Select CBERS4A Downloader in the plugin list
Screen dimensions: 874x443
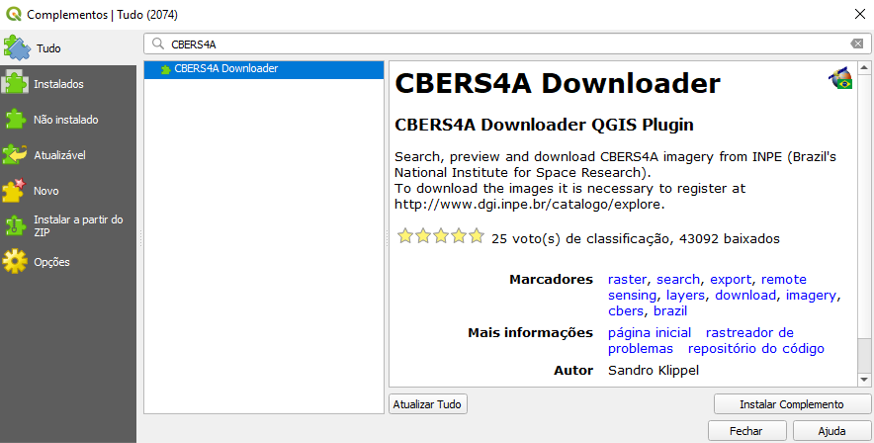tap(225, 69)
